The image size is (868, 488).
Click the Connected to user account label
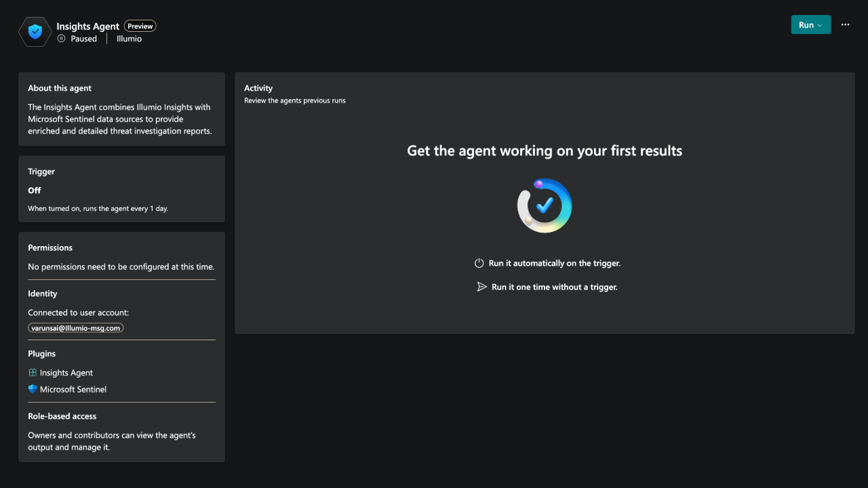coord(78,312)
